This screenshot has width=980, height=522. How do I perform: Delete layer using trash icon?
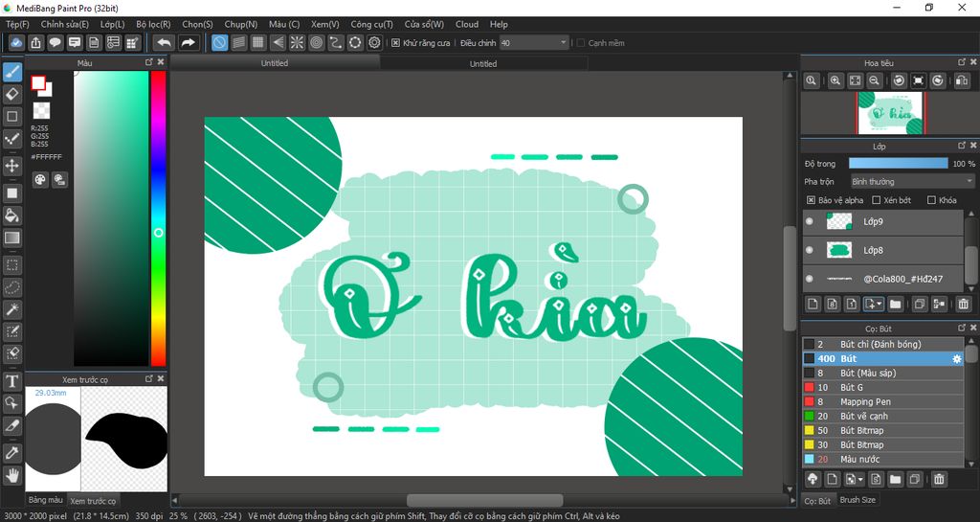pyautogui.click(x=963, y=305)
